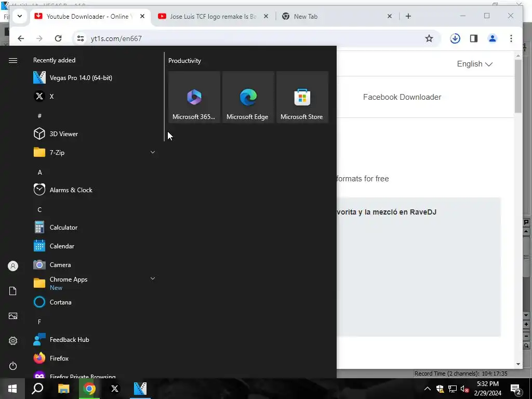532x399 pixels.
Task: Jump to letter A header in app list
Action: click(x=39, y=172)
